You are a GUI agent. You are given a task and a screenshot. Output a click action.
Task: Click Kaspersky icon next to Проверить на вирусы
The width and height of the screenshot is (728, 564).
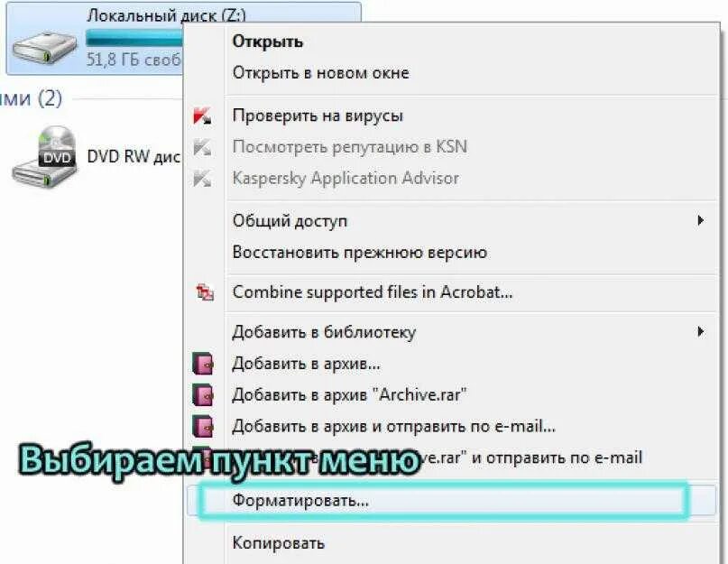202,116
